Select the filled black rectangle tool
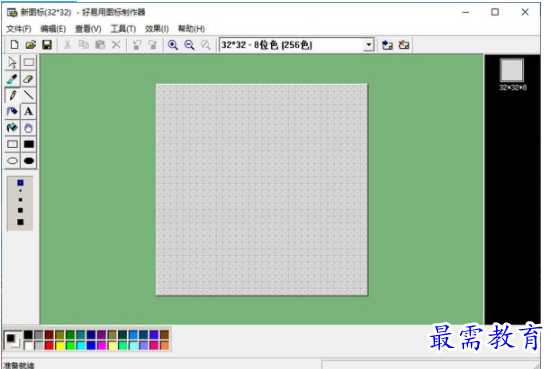The image size is (551, 369). (x=29, y=144)
